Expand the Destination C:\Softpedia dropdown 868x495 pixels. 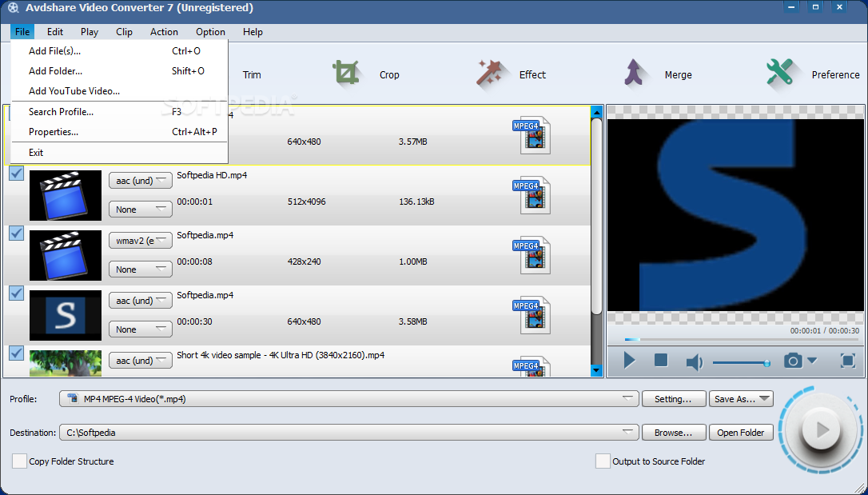tap(348, 433)
